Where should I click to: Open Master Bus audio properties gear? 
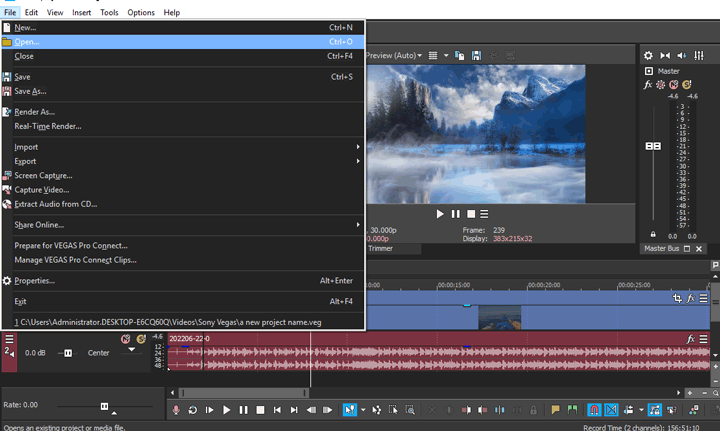pos(648,56)
